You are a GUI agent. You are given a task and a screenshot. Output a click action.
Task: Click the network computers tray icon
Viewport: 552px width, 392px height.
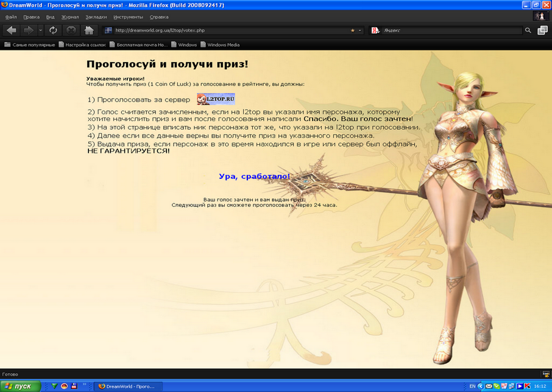click(x=512, y=387)
